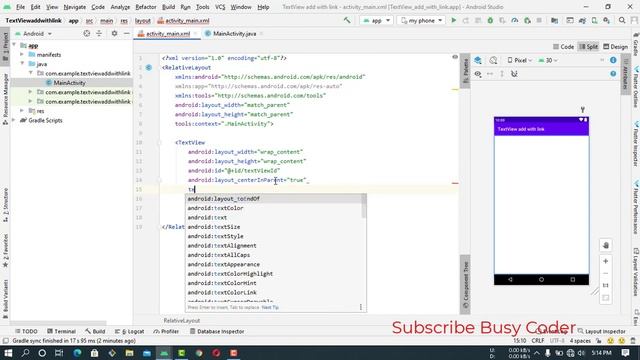
Task: Expand Gradle Scripts node
Action: point(14,120)
